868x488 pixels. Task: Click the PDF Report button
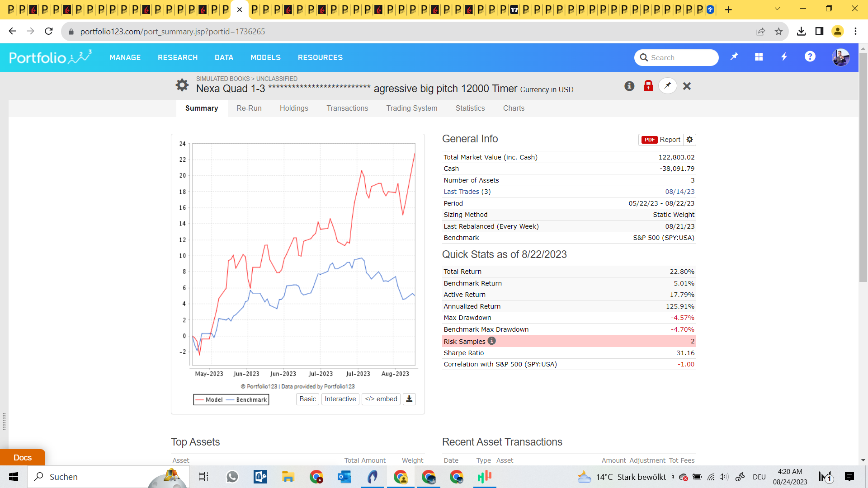tap(660, 140)
